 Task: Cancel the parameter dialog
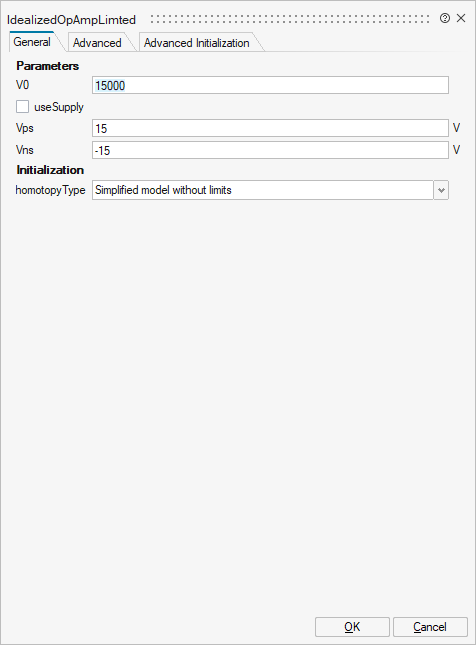430,627
